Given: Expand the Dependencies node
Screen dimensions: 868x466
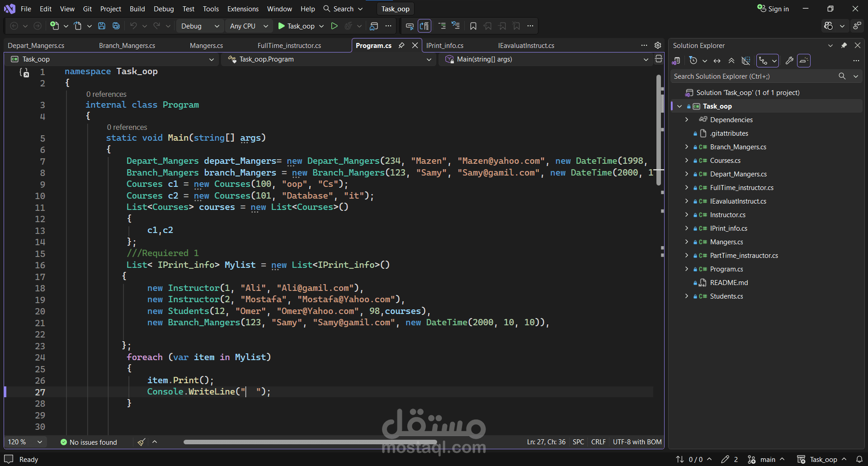Looking at the screenshot, I should [687, 119].
